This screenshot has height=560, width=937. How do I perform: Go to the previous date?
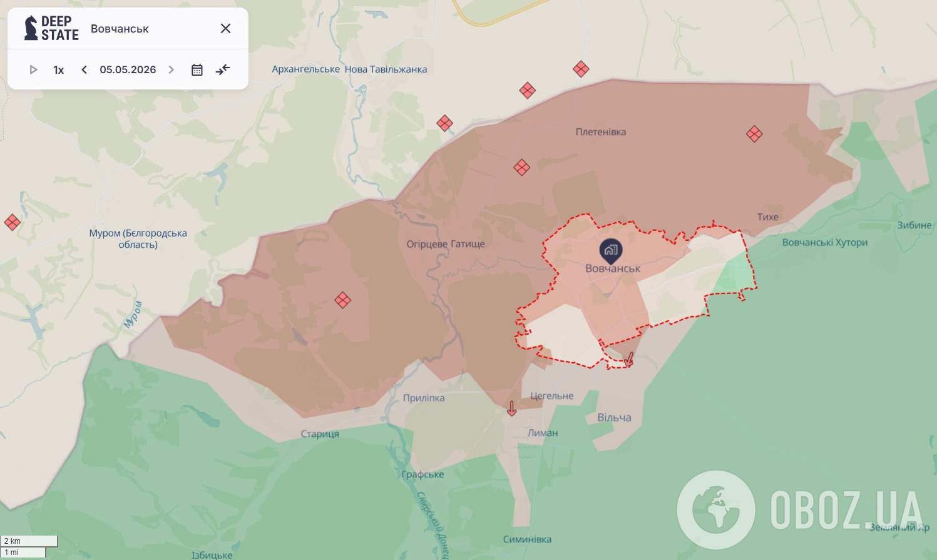coord(84,69)
